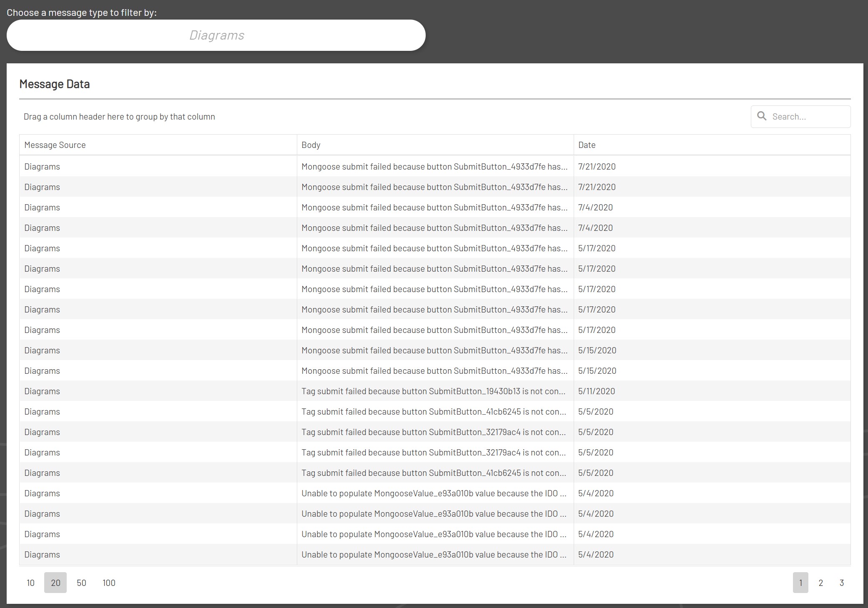868x608 pixels.
Task: Go to page 2 of results
Action: 820,583
